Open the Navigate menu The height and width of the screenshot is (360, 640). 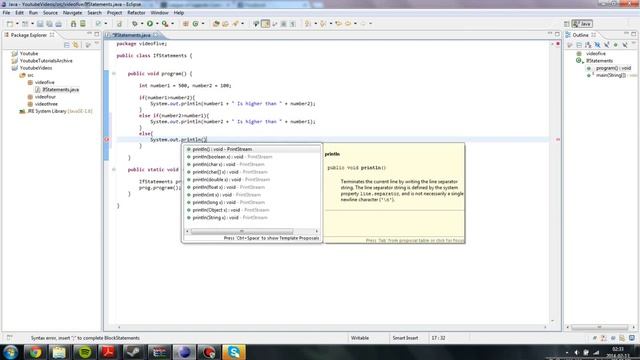click(72, 13)
